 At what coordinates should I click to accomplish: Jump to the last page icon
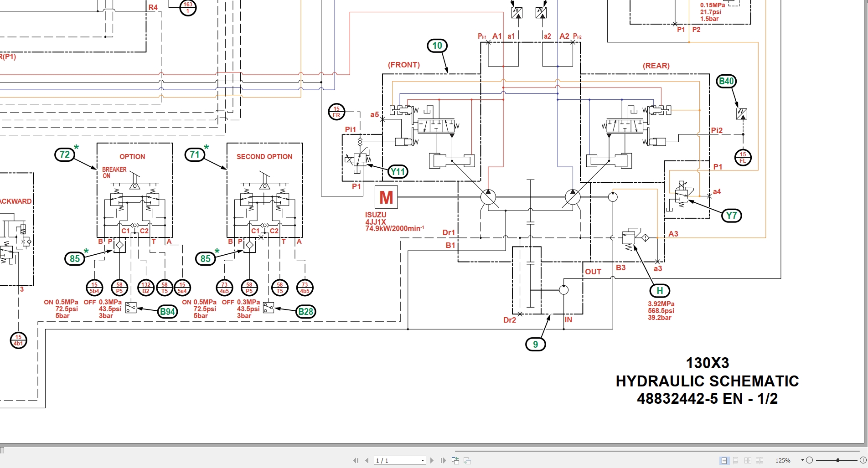(x=442, y=460)
